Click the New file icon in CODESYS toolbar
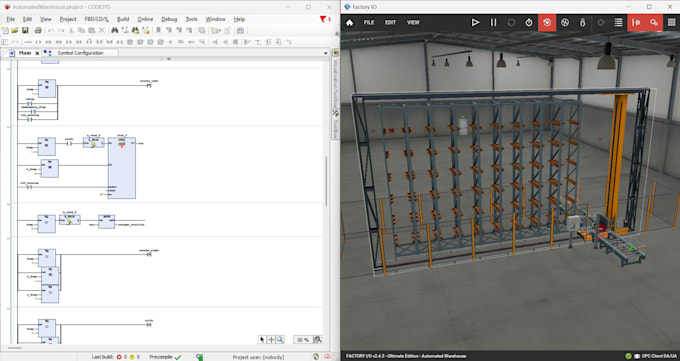 5,30
